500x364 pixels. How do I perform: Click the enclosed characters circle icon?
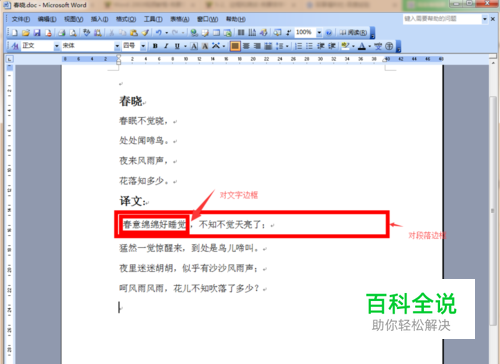(389, 46)
